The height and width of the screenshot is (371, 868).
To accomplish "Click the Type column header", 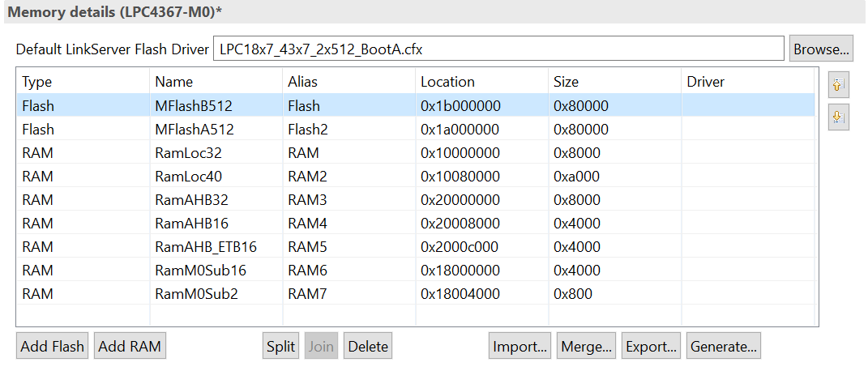I will (83, 82).
